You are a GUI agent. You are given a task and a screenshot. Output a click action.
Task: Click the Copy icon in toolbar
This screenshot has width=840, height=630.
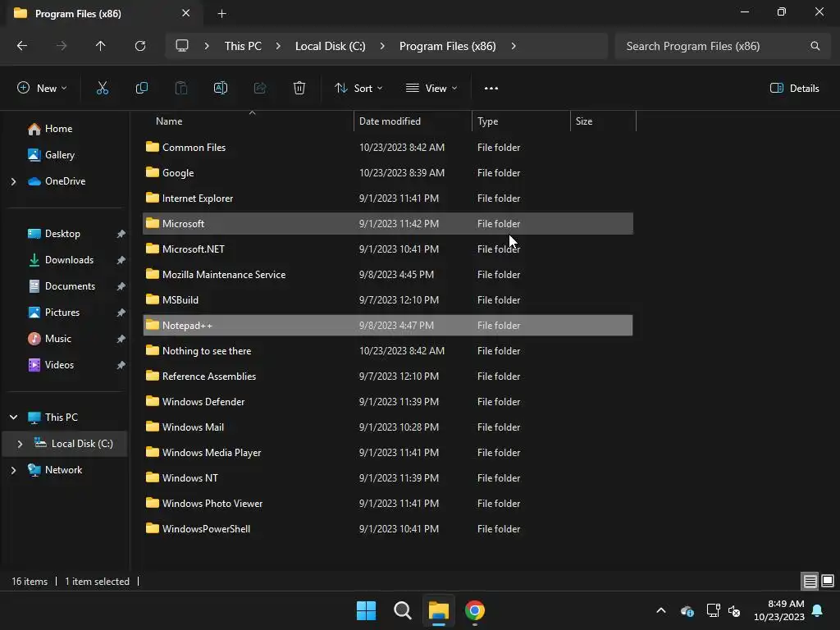(x=141, y=89)
